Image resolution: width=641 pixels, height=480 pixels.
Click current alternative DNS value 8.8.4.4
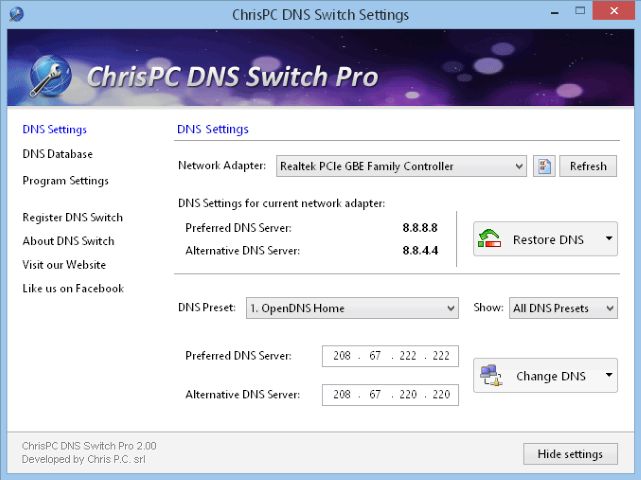coord(420,251)
